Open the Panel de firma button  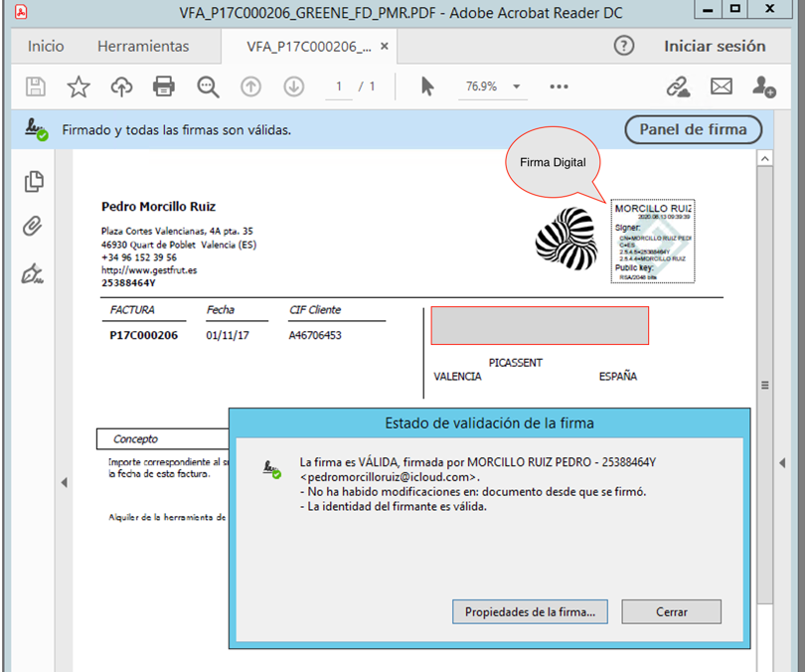click(x=693, y=129)
